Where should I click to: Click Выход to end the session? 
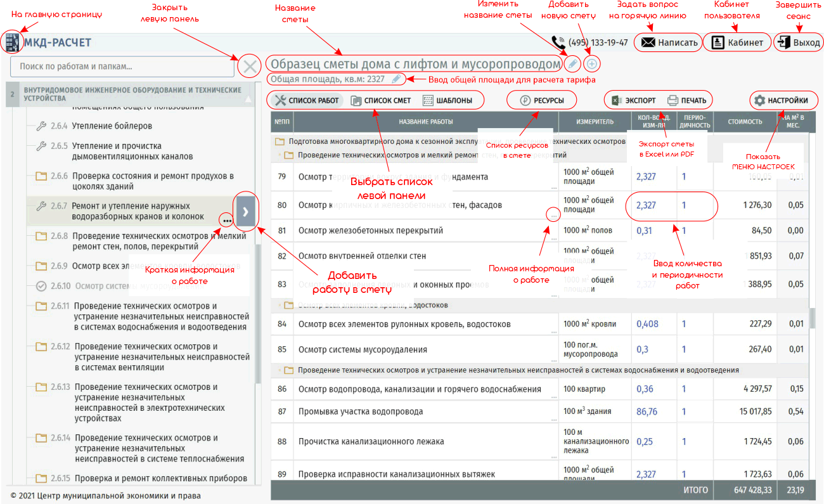tap(799, 42)
